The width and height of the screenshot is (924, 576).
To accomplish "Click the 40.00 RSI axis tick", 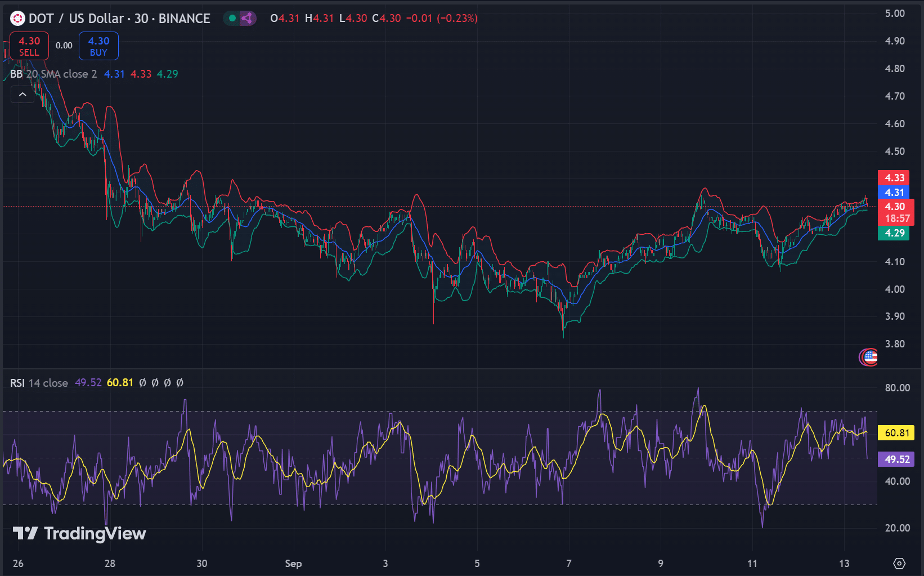I will (x=897, y=481).
